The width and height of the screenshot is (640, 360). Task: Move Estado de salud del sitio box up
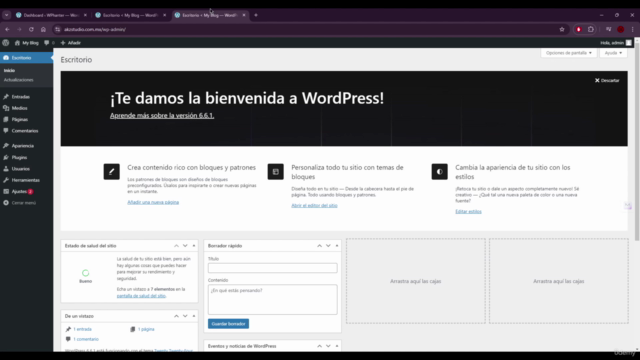pyautogui.click(x=176, y=246)
